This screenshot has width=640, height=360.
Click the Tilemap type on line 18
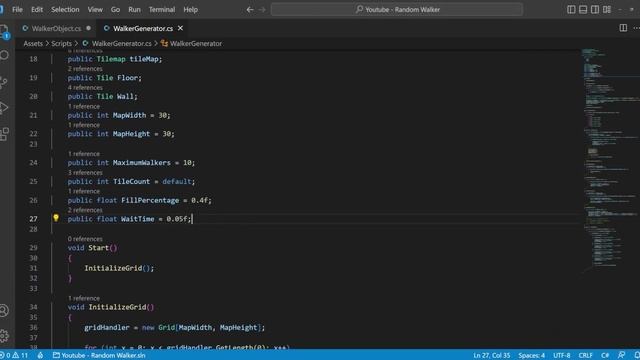[x=111, y=59]
